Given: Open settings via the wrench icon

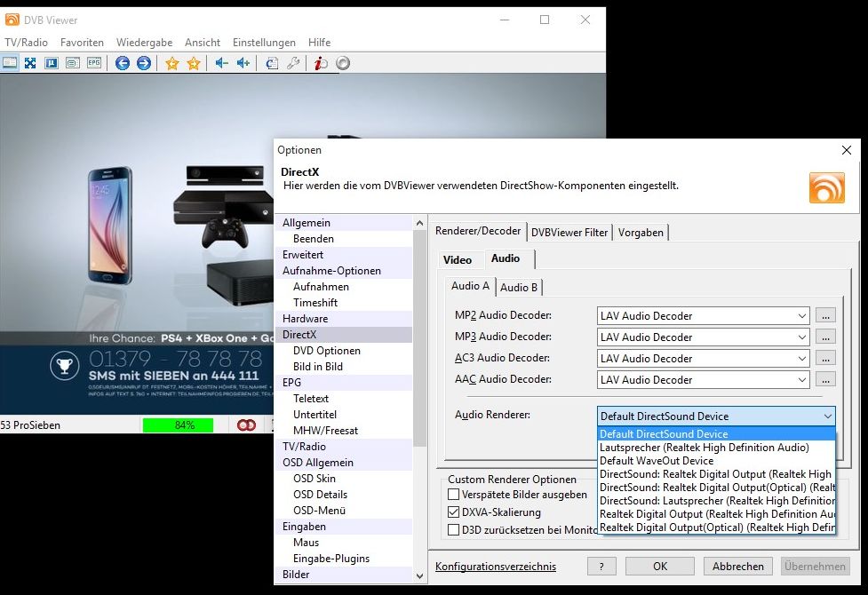Looking at the screenshot, I should coord(293,63).
